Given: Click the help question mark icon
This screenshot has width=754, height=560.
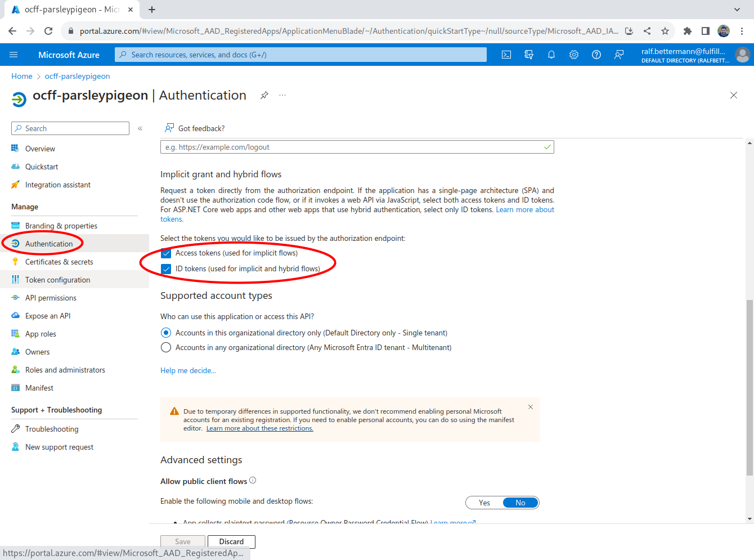Looking at the screenshot, I should [596, 55].
